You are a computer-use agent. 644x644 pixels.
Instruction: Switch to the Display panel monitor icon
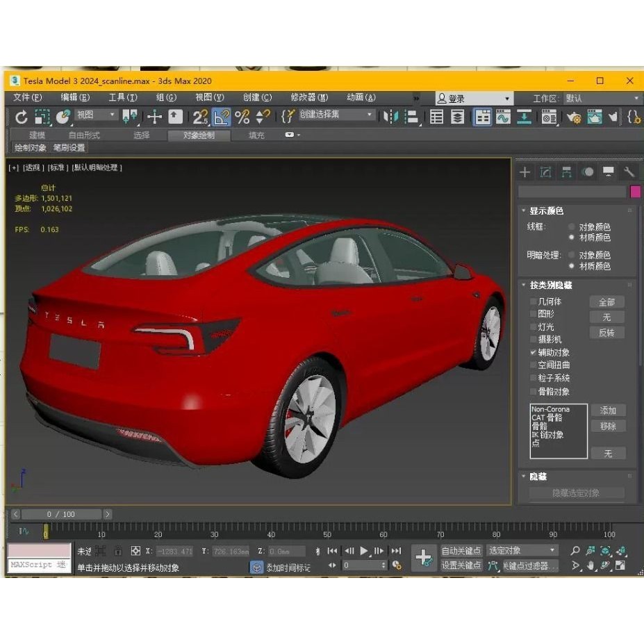tap(609, 172)
